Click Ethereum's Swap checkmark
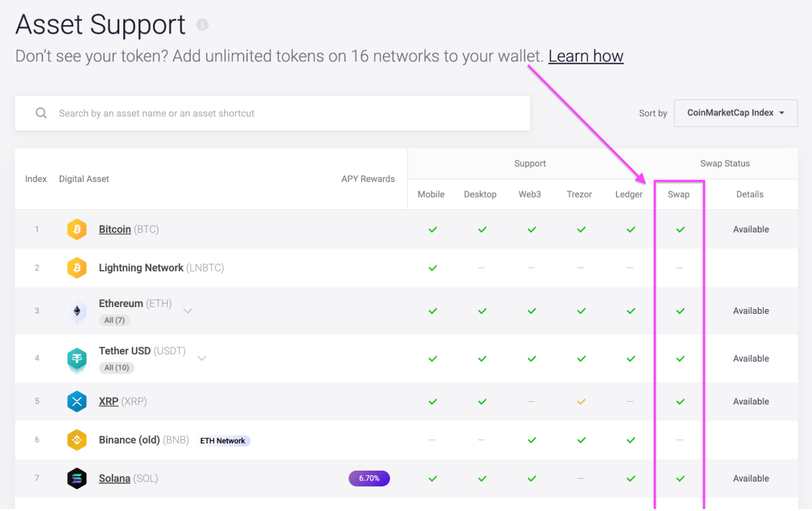The width and height of the screenshot is (812, 511). click(x=680, y=311)
